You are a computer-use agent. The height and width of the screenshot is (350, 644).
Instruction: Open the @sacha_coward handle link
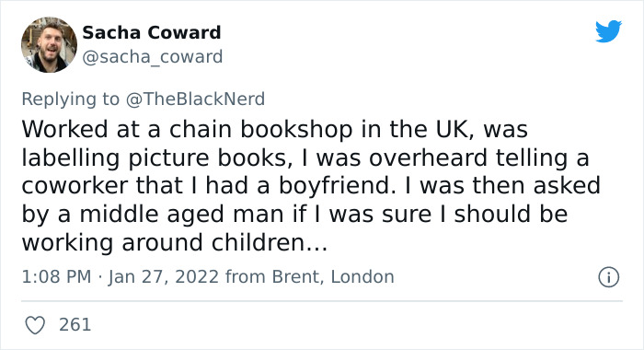(153, 56)
